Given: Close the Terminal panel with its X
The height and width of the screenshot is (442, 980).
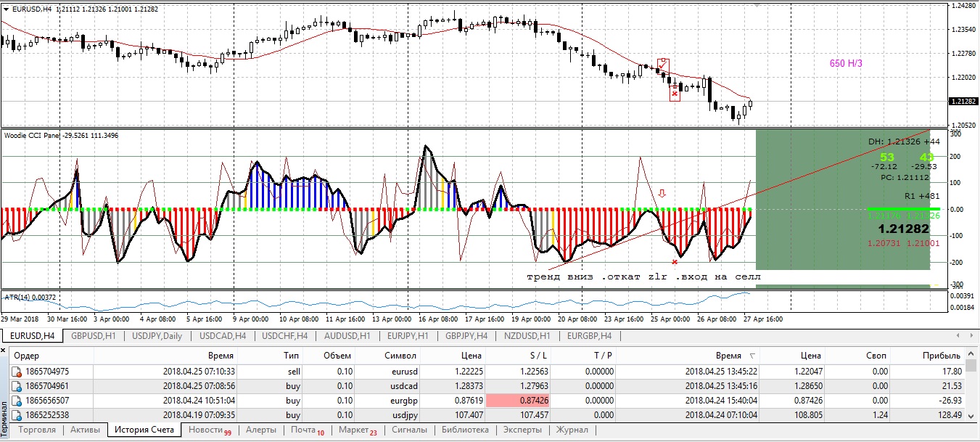Looking at the screenshot, I should pyautogui.click(x=4, y=351).
